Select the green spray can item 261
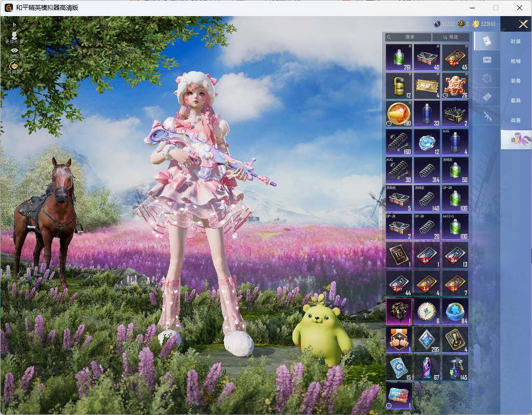This screenshot has width=532, height=415. click(x=399, y=57)
